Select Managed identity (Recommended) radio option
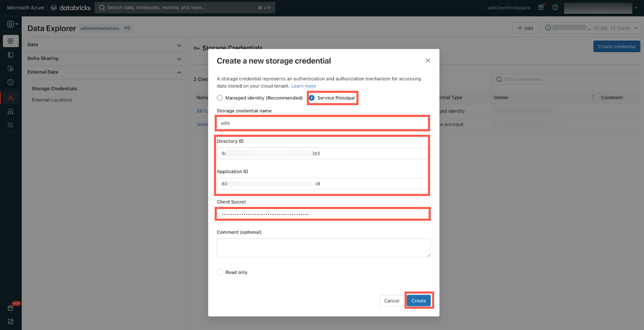 (220, 98)
